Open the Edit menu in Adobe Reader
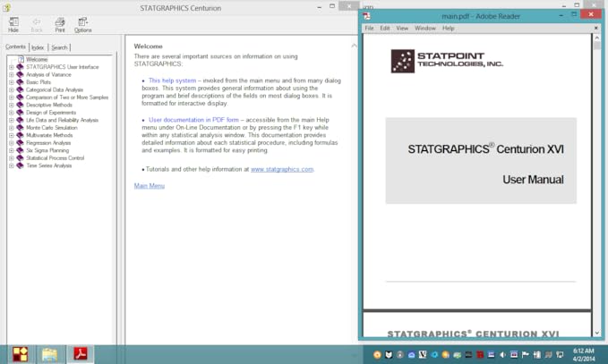The height and width of the screenshot is (364, 608). [385, 29]
